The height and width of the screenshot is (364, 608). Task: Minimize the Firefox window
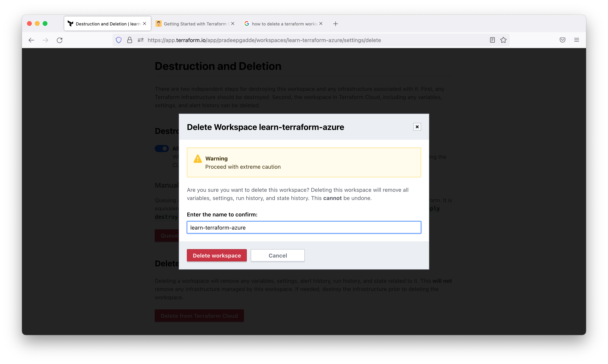[x=37, y=23]
